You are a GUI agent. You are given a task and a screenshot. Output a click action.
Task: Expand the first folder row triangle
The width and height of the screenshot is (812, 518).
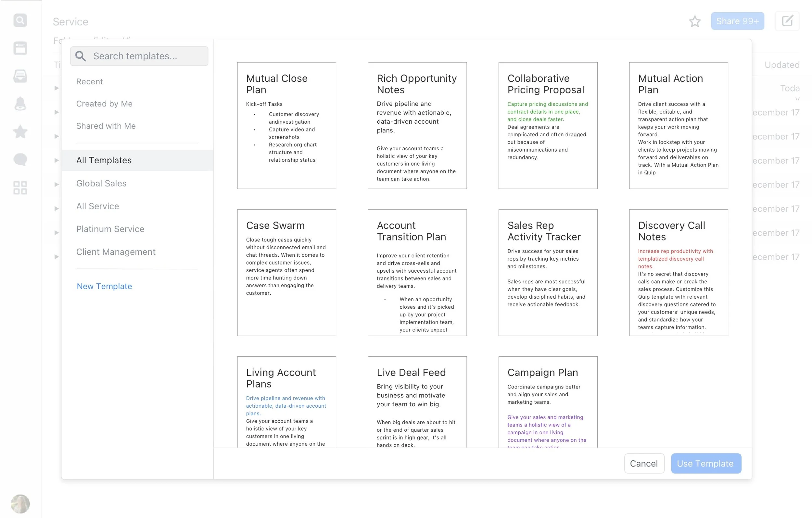pos(57,88)
